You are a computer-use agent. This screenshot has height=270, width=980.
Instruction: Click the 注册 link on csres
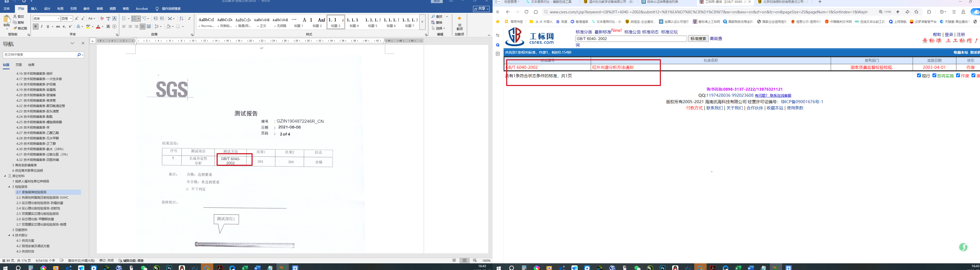point(960,35)
